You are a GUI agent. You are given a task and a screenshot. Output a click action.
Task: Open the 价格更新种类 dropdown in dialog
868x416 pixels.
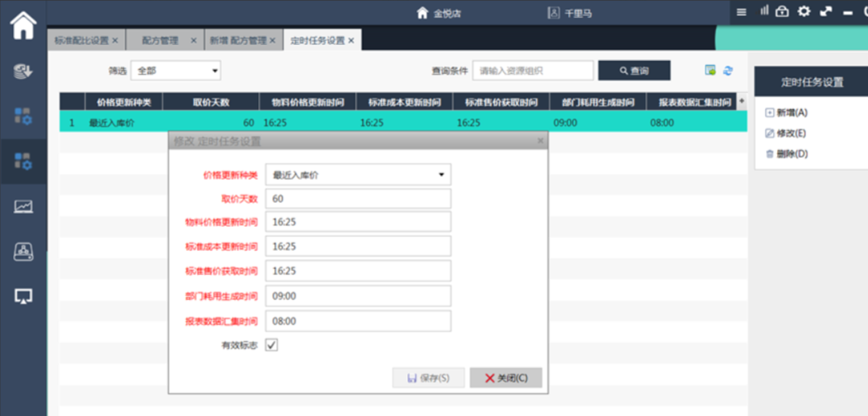coord(358,175)
